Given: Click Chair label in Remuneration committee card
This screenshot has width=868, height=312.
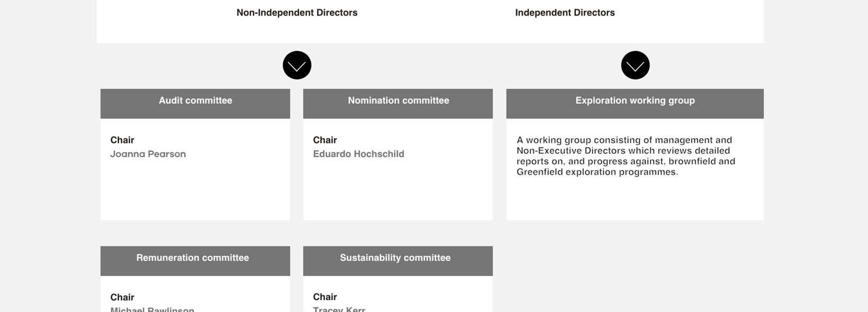Looking at the screenshot, I should [122, 297].
